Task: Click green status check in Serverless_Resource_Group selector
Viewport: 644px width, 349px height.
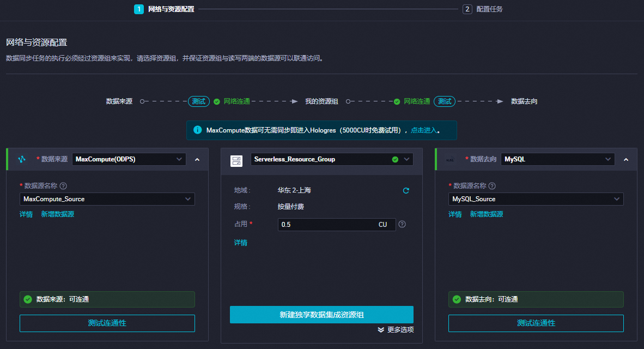Action: [395, 159]
